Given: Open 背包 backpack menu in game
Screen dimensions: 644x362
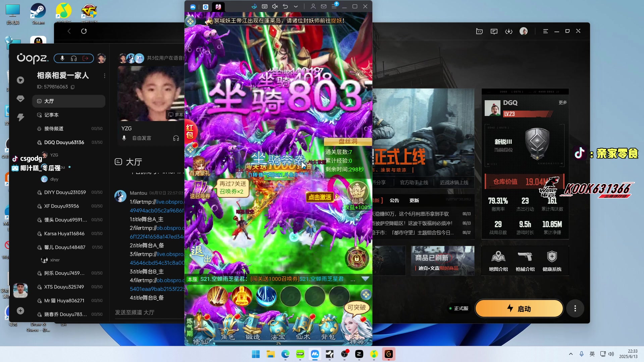Looking at the screenshot, I should (x=328, y=328).
